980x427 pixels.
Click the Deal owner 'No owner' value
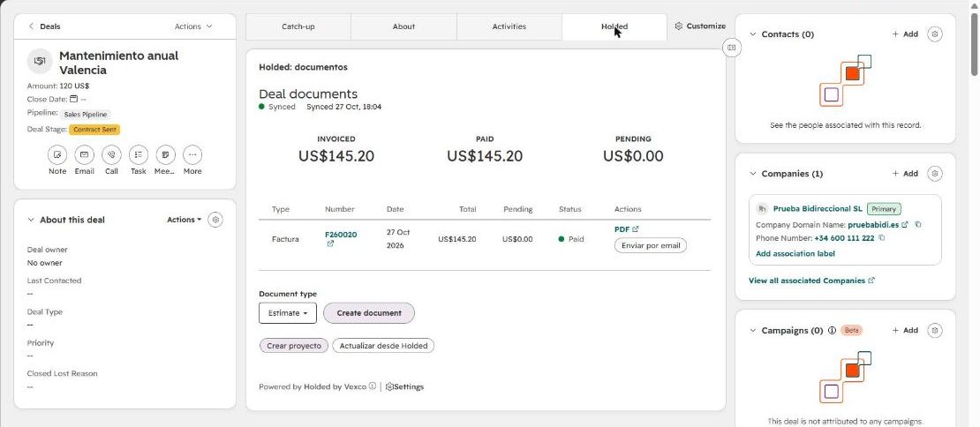(44, 263)
